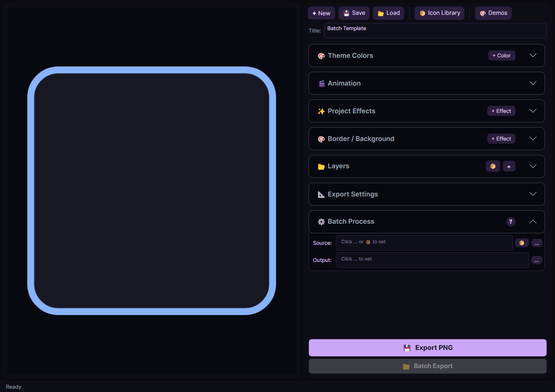Add an effect to Border / Background
555x392 pixels.
(x=501, y=139)
